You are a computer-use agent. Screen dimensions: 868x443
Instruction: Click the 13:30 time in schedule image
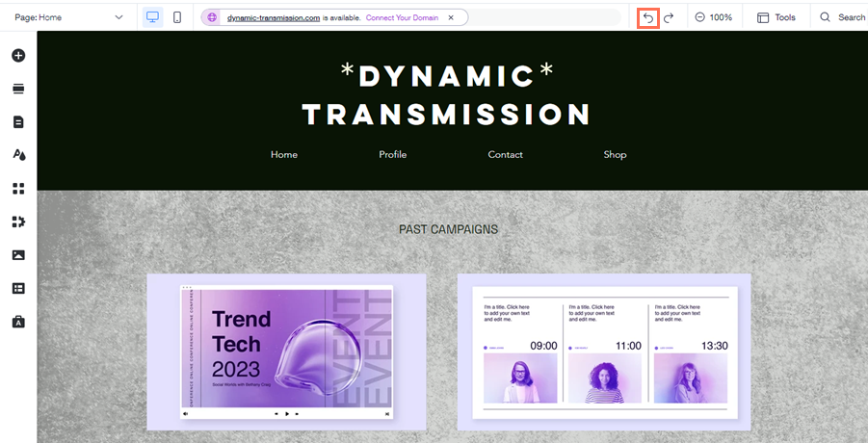tap(715, 346)
